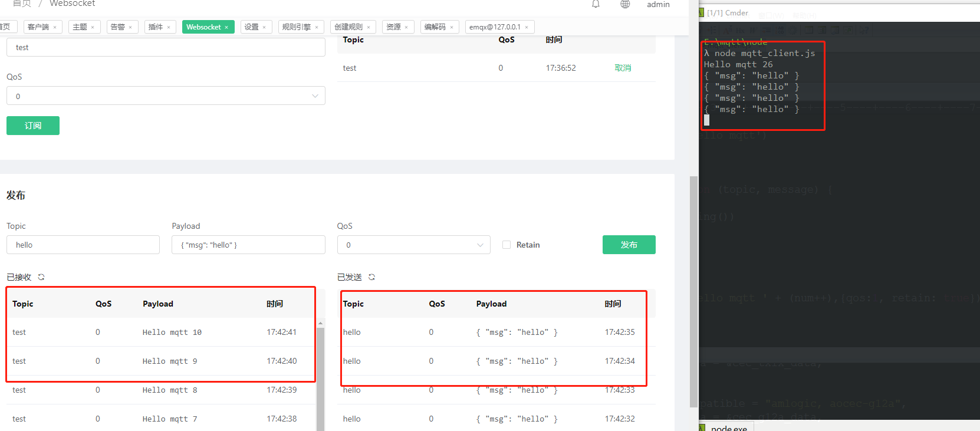Close the active Websocket tab with its x
The height and width of the screenshot is (431, 980).
click(226, 27)
